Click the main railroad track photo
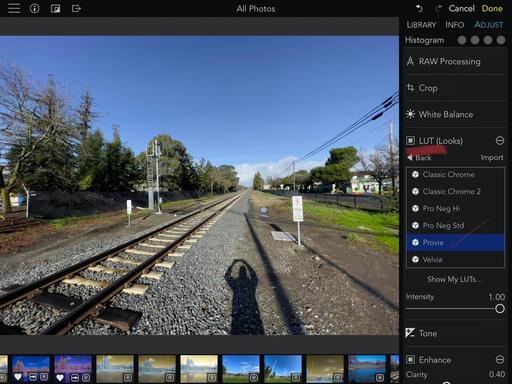Viewport: 512px width, 384px height. click(x=199, y=185)
